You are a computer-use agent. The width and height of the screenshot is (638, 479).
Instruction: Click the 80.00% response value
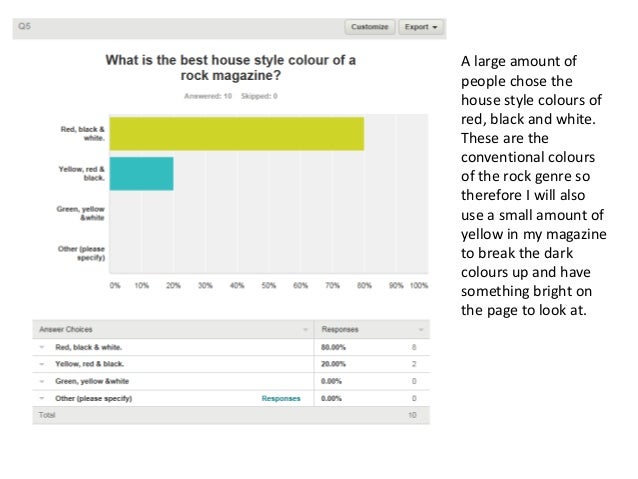(x=333, y=347)
